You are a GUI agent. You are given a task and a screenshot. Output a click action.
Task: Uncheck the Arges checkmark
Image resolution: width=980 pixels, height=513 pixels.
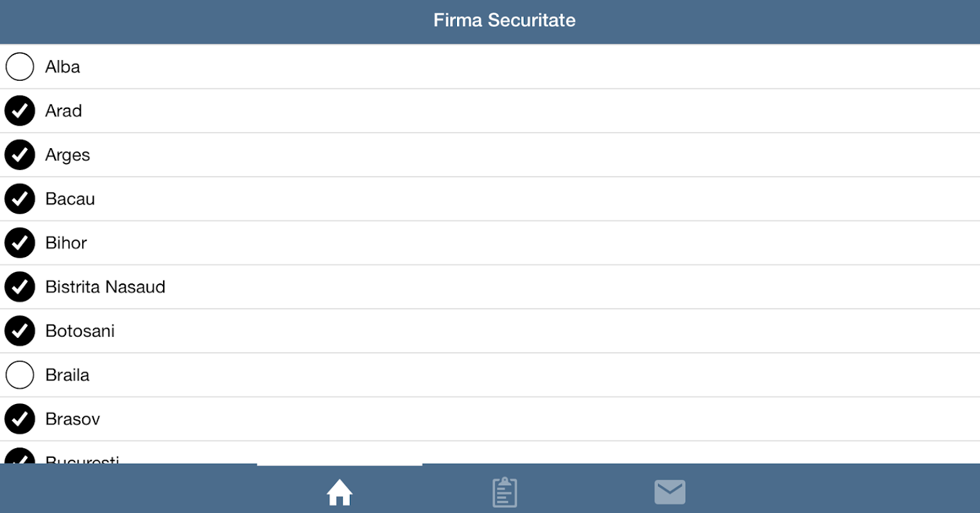(x=20, y=155)
